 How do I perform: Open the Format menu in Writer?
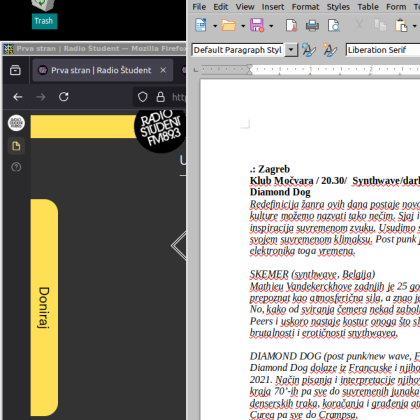click(x=305, y=7)
